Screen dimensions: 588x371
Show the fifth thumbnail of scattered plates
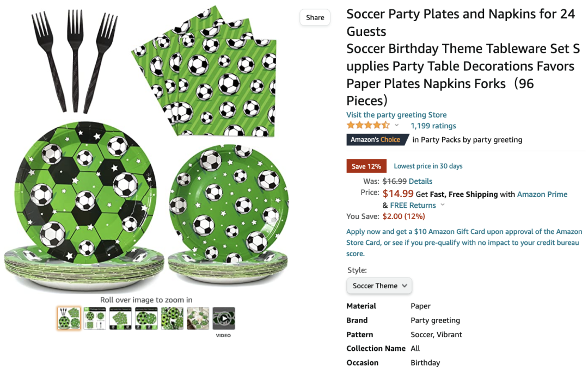[172, 319]
